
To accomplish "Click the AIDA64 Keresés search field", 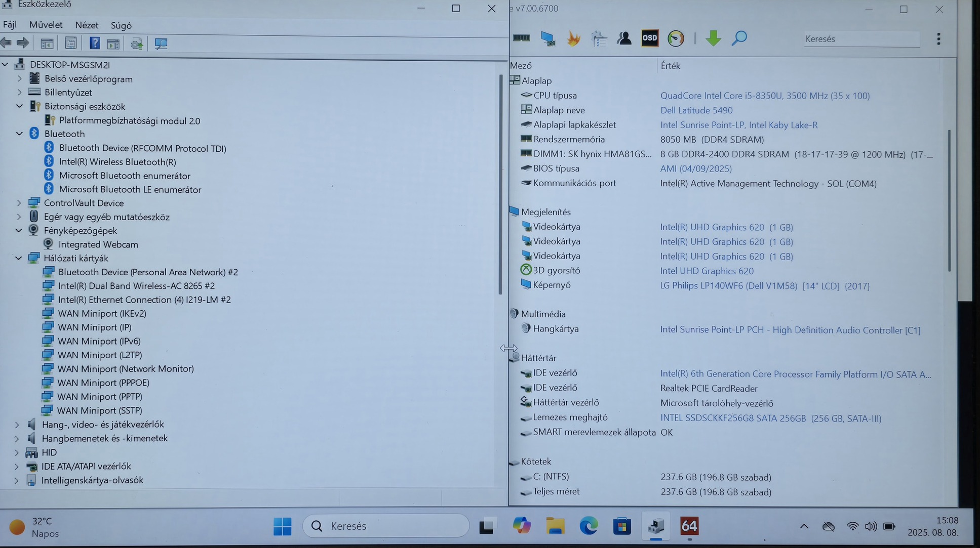I will pos(861,39).
